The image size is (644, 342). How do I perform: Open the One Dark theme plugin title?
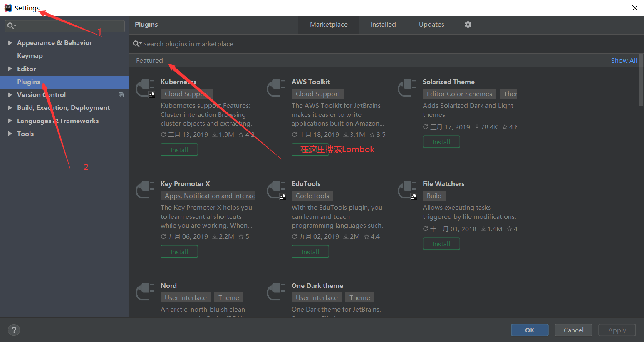pyautogui.click(x=317, y=286)
